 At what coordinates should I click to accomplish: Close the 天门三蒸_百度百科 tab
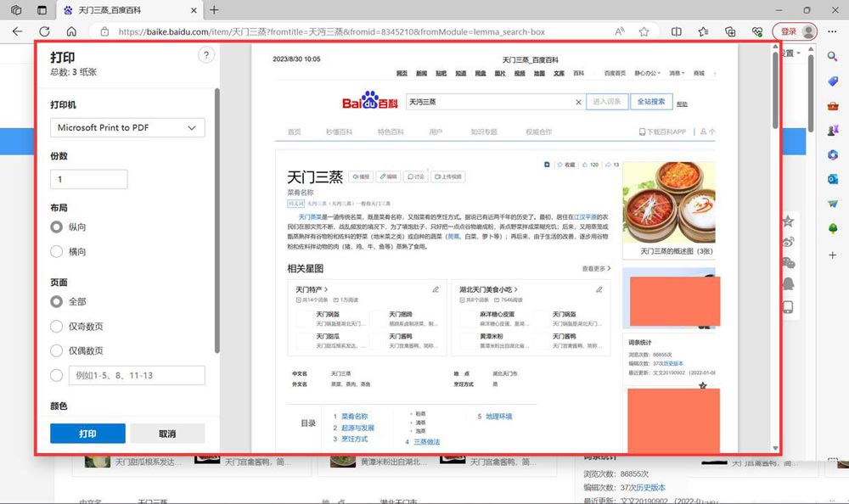(x=194, y=10)
